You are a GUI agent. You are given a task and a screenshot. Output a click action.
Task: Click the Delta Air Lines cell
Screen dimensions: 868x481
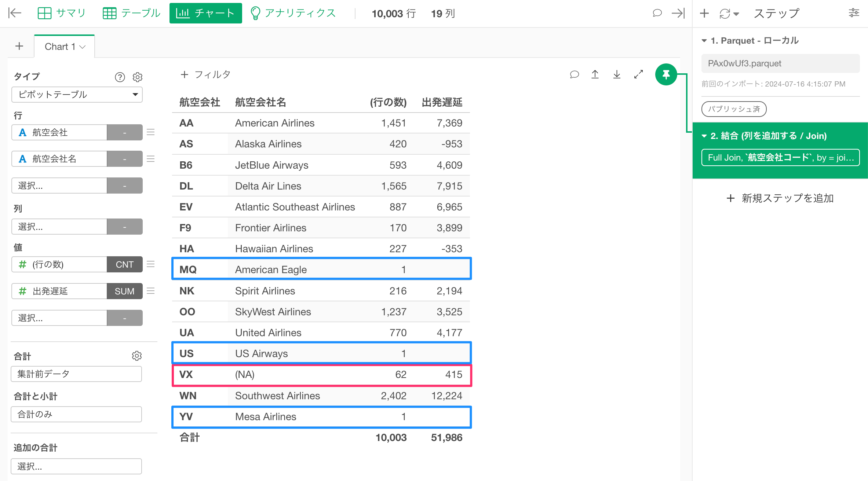(x=268, y=186)
